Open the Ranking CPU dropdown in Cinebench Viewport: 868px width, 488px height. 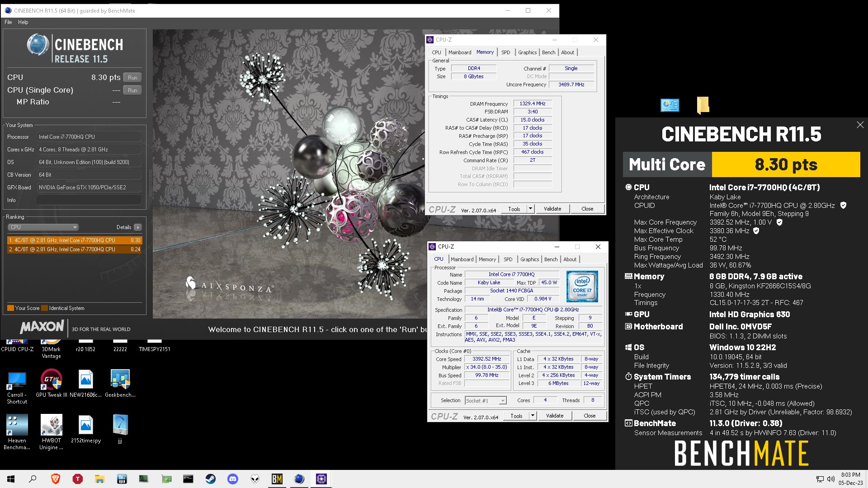tap(43, 227)
